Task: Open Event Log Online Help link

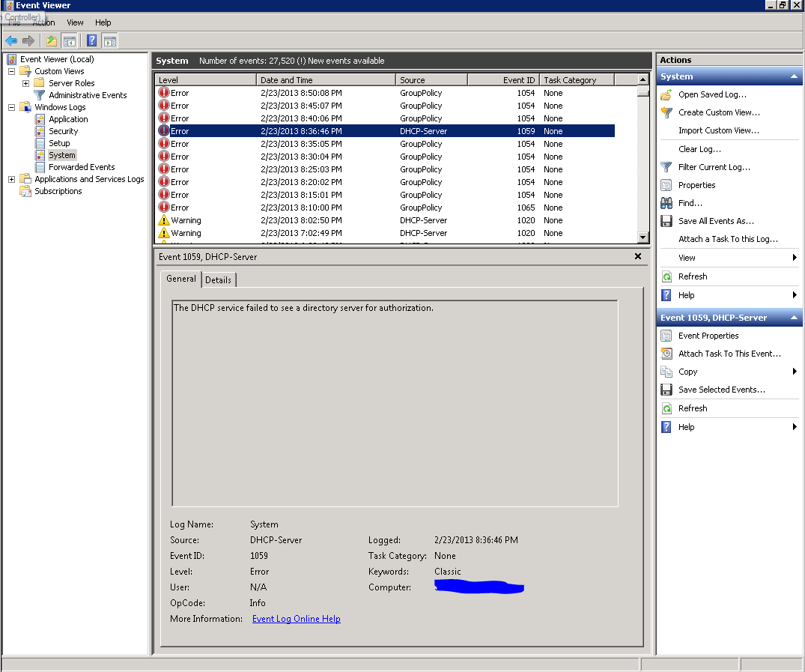Action: pos(296,619)
